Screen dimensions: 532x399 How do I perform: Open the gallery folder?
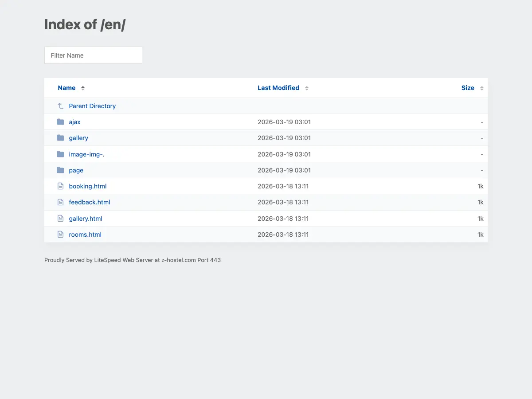point(78,138)
